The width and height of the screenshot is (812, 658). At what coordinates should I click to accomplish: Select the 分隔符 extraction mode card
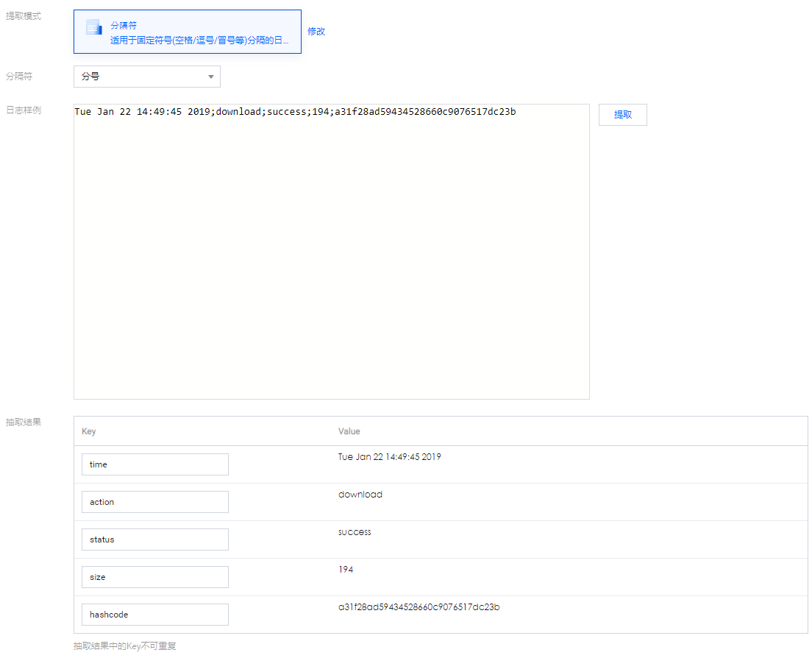(x=188, y=32)
